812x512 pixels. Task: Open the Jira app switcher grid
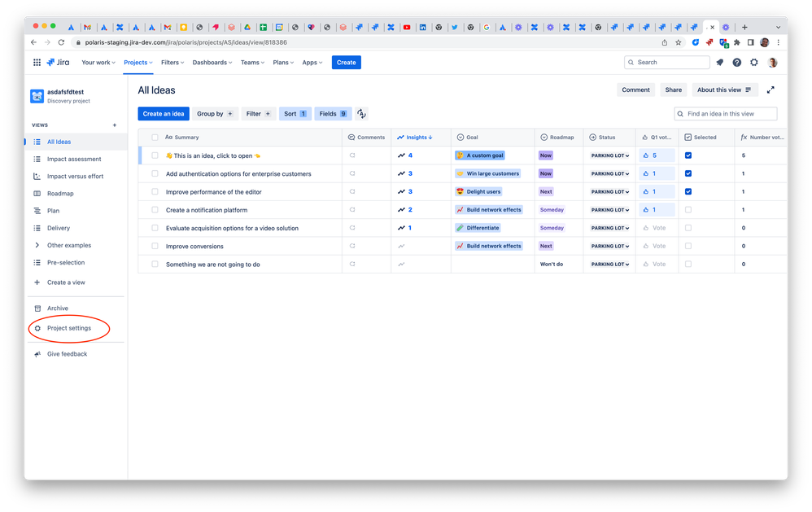pos(37,62)
